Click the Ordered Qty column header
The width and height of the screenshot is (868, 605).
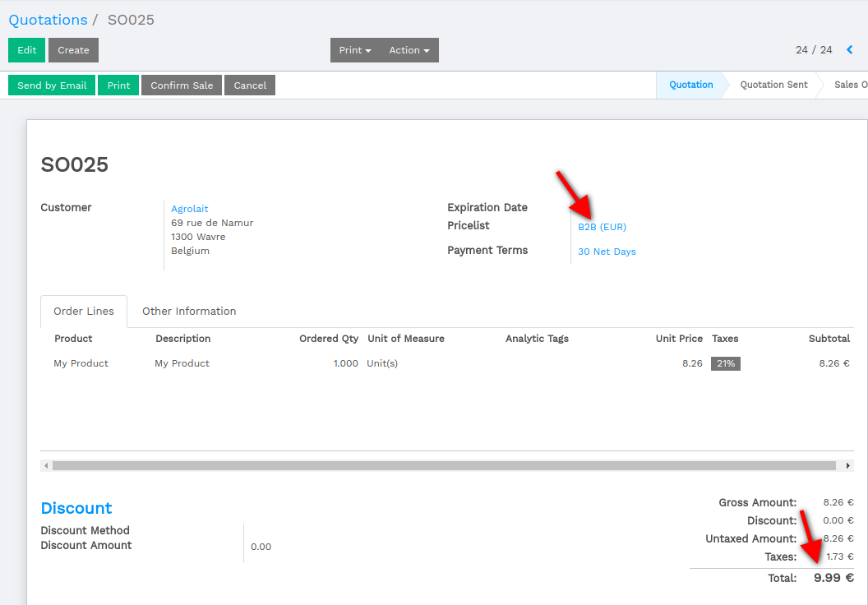click(329, 338)
